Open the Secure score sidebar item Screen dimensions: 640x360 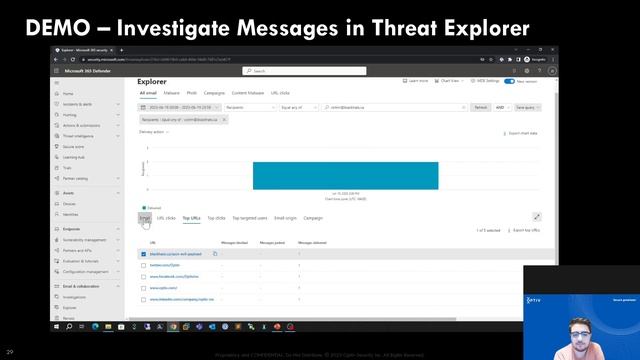[73, 147]
